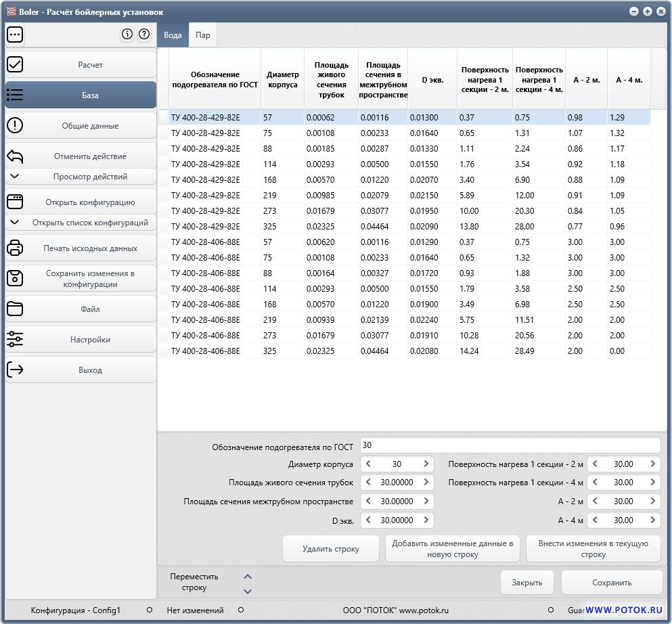This screenshot has height=624, width=672.
Task: Select the Вода tab
Action: pos(173,35)
